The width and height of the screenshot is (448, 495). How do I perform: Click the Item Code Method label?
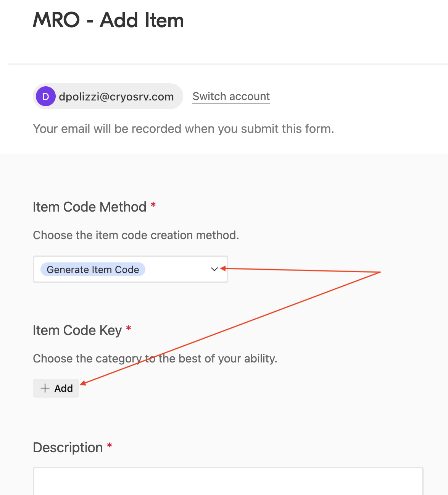click(90, 207)
